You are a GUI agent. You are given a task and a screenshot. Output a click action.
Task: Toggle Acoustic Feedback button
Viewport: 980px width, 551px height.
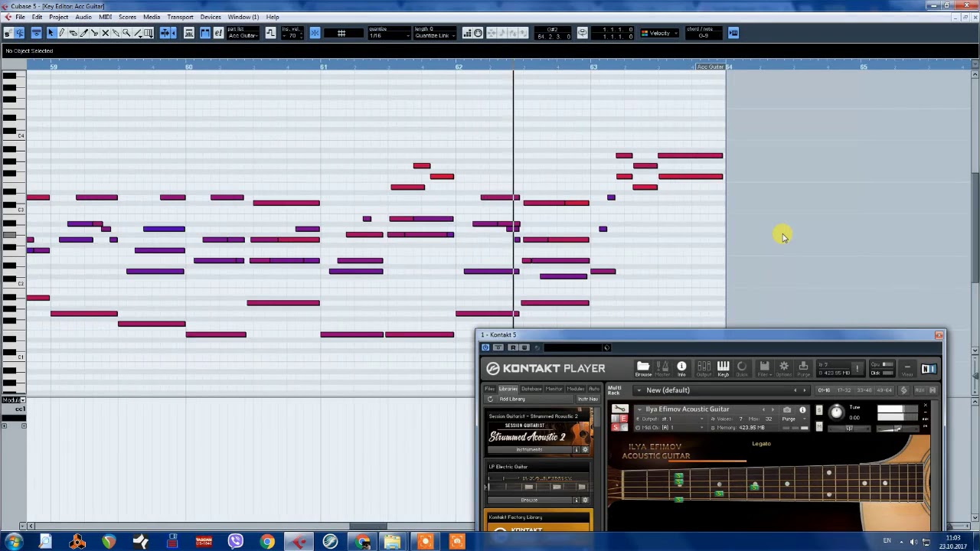pos(19,33)
